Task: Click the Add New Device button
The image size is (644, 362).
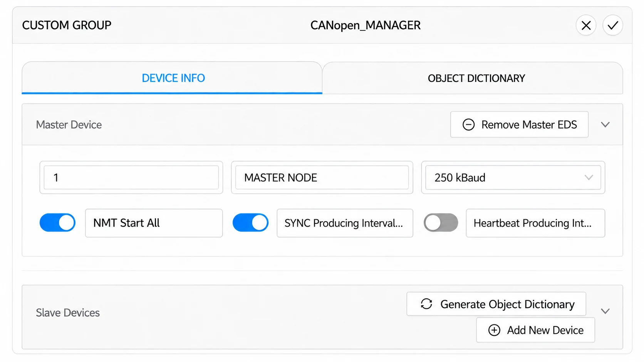Action: (x=535, y=330)
